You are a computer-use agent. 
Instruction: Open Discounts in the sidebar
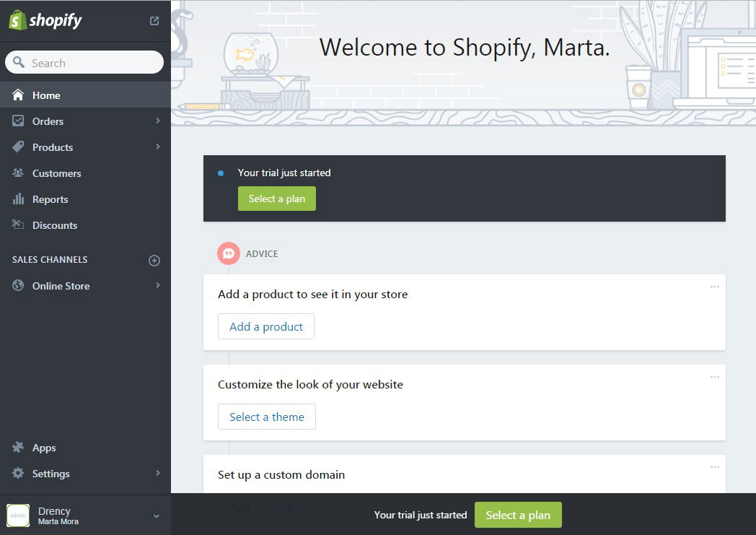coord(85,225)
